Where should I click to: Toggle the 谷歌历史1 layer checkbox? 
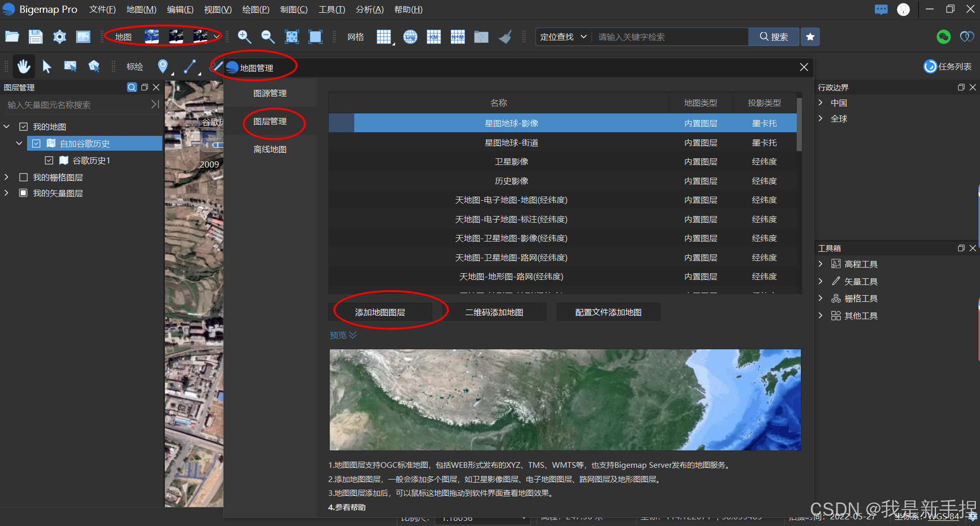pyautogui.click(x=49, y=160)
